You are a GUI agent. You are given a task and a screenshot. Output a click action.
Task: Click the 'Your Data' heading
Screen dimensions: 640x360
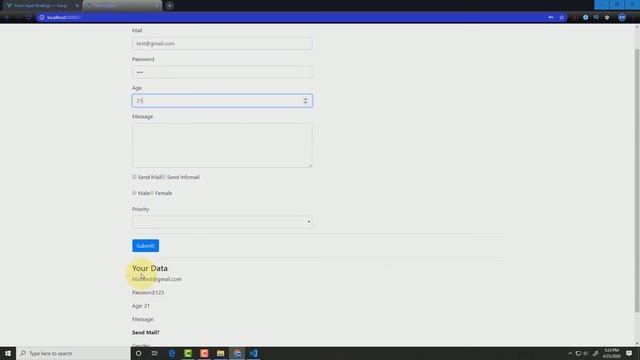pyautogui.click(x=150, y=268)
